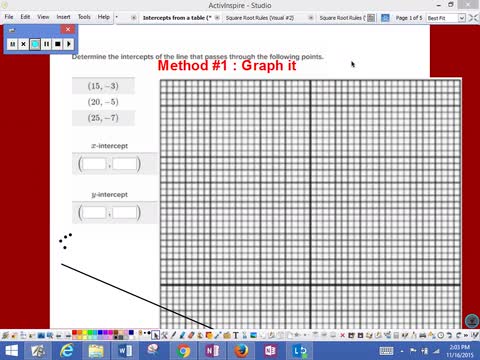Stop the screen recording
480x360 pixels.
click(58, 44)
